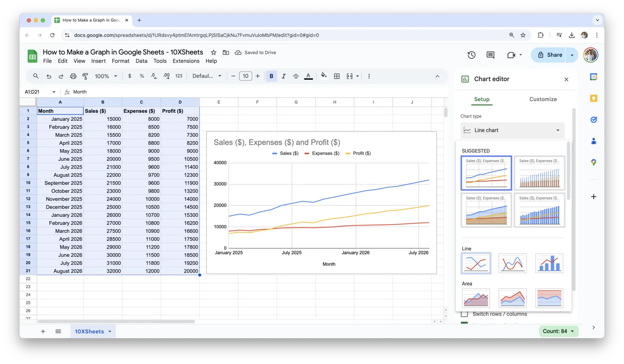Open Google Keep side panel
This screenshot has height=364, width=624.
(x=594, y=98)
